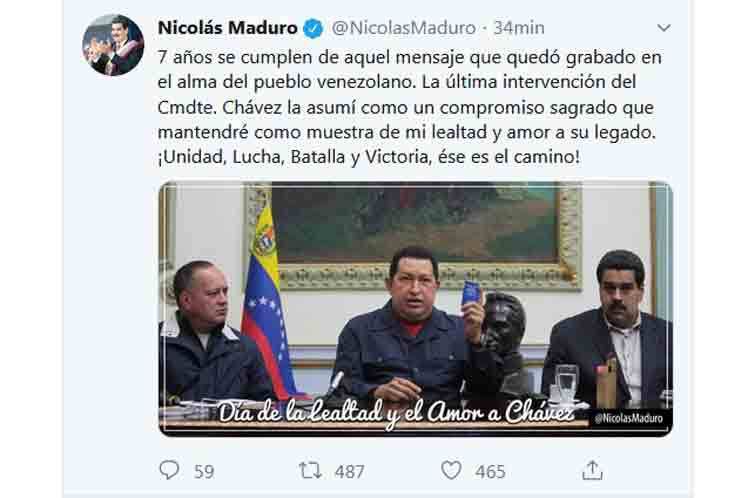748x498 pixels.
Task: Click the tweet text about Chávez's last message
Action: (410, 107)
